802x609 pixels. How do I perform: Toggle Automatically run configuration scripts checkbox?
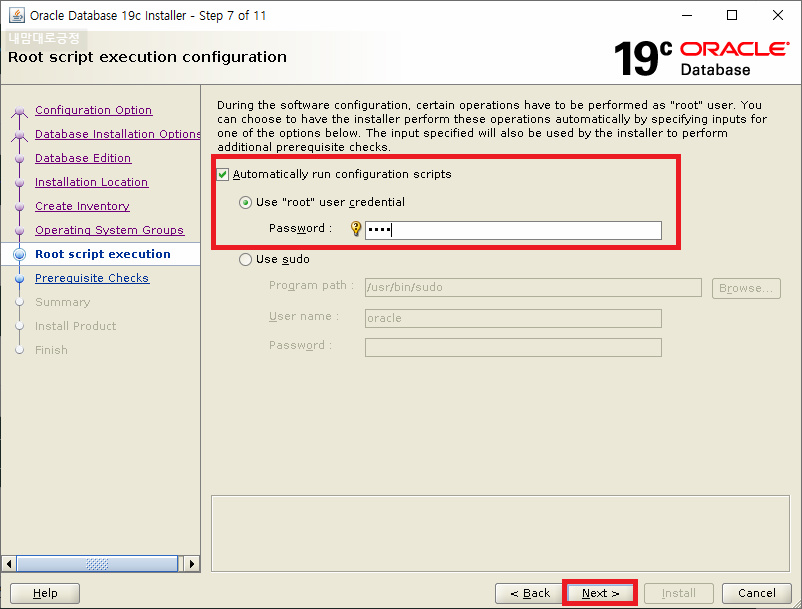tap(222, 174)
